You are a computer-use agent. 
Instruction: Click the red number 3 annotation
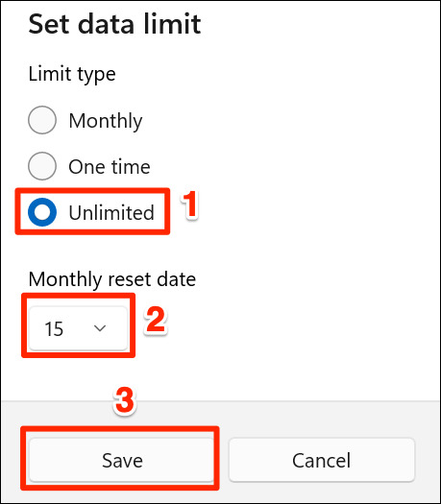(x=125, y=400)
